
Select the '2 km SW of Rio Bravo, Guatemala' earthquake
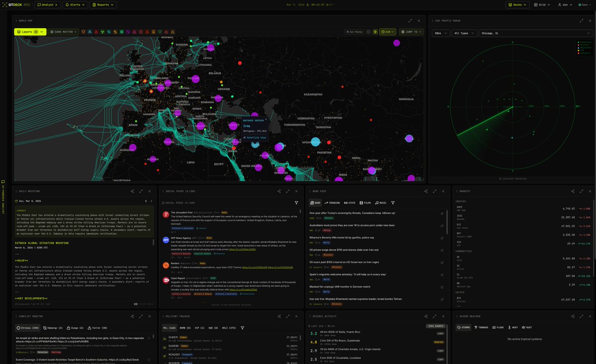pos(377,342)
